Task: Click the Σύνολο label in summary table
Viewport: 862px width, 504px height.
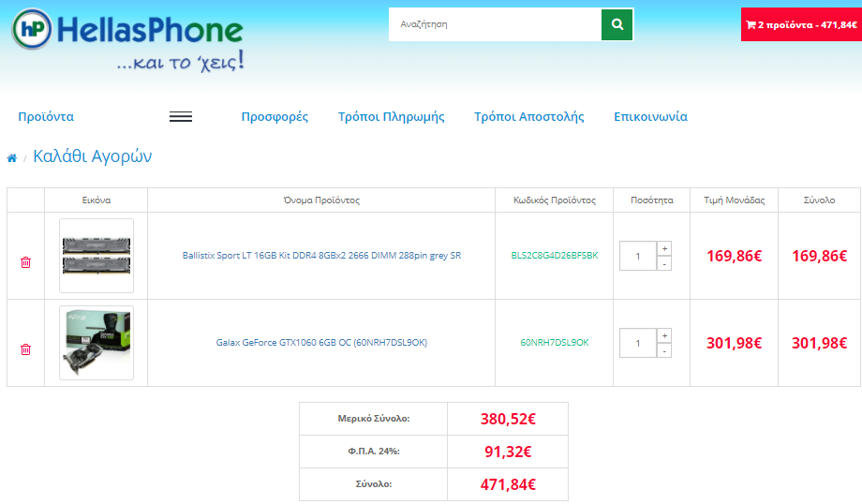Action: coord(374,484)
